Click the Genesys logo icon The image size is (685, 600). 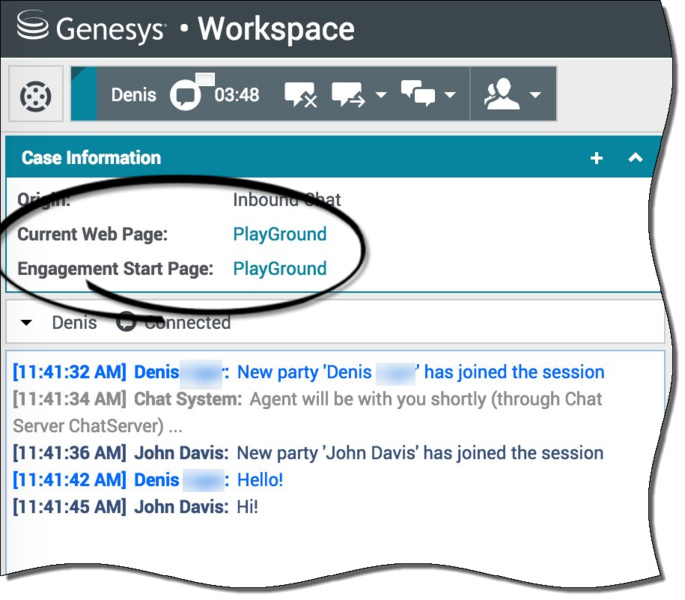tap(32, 25)
